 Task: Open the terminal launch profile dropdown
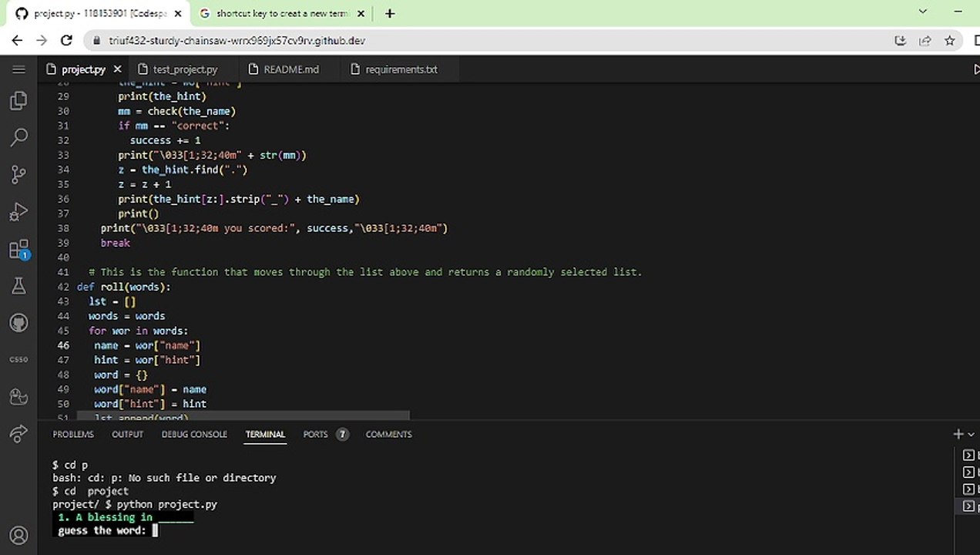[x=970, y=435]
